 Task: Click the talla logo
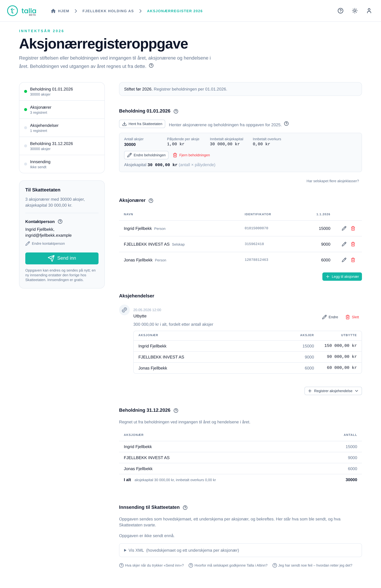[22, 11]
